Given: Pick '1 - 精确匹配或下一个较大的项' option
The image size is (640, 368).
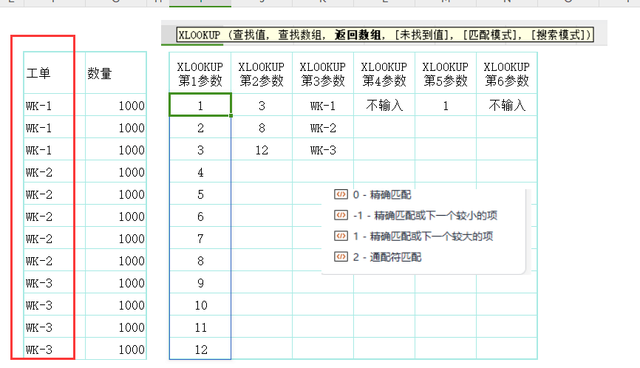Looking at the screenshot, I should pos(422,236).
